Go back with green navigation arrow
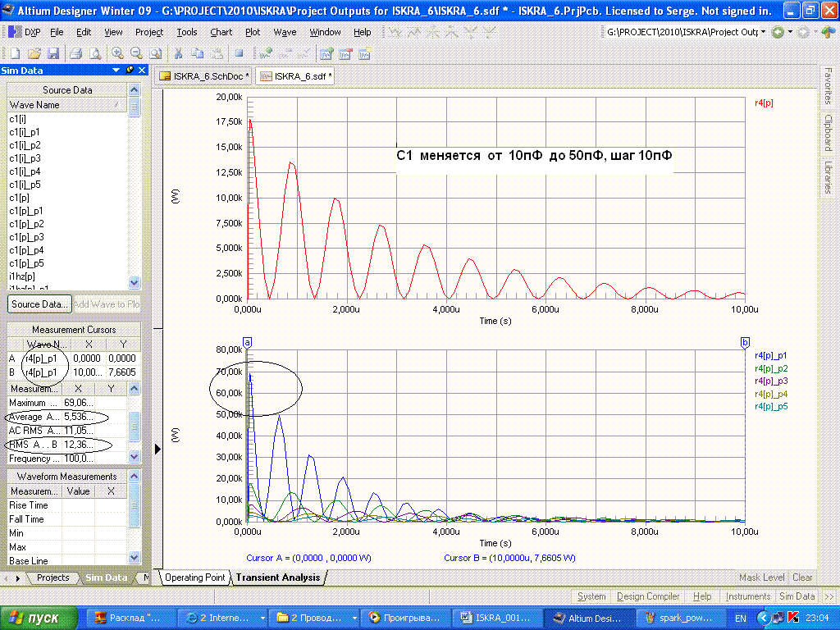 coord(778,32)
